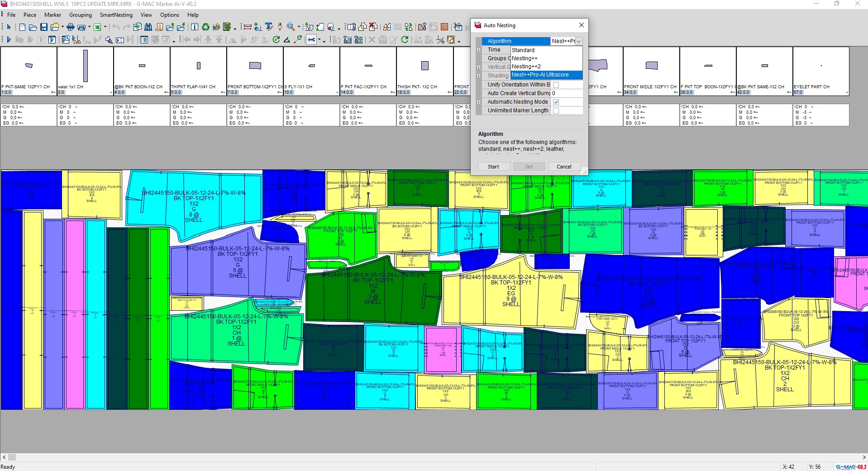Toggle the Algorithm combo box arrow
The image size is (868, 471).
pos(578,41)
